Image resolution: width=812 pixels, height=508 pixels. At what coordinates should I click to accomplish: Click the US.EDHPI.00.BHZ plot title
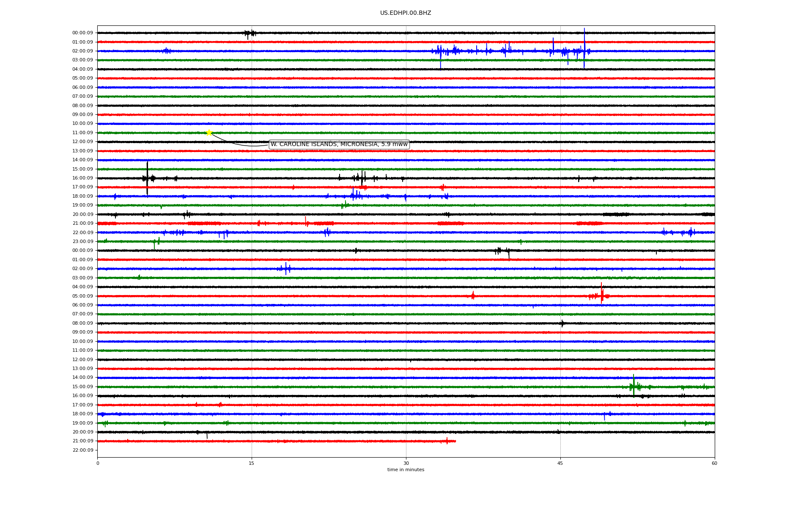coord(405,13)
